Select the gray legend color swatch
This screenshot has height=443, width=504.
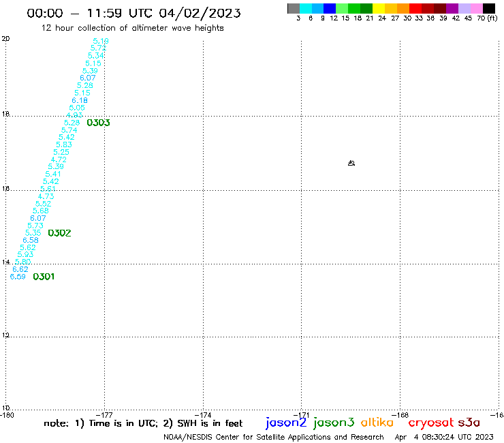coord(294,8)
